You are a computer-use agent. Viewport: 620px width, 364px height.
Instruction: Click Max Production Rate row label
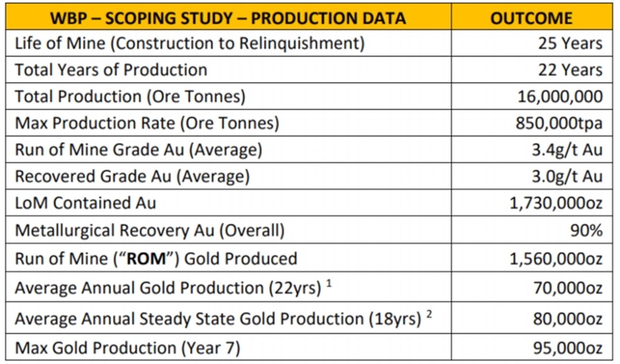pyautogui.click(x=147, y=123)
